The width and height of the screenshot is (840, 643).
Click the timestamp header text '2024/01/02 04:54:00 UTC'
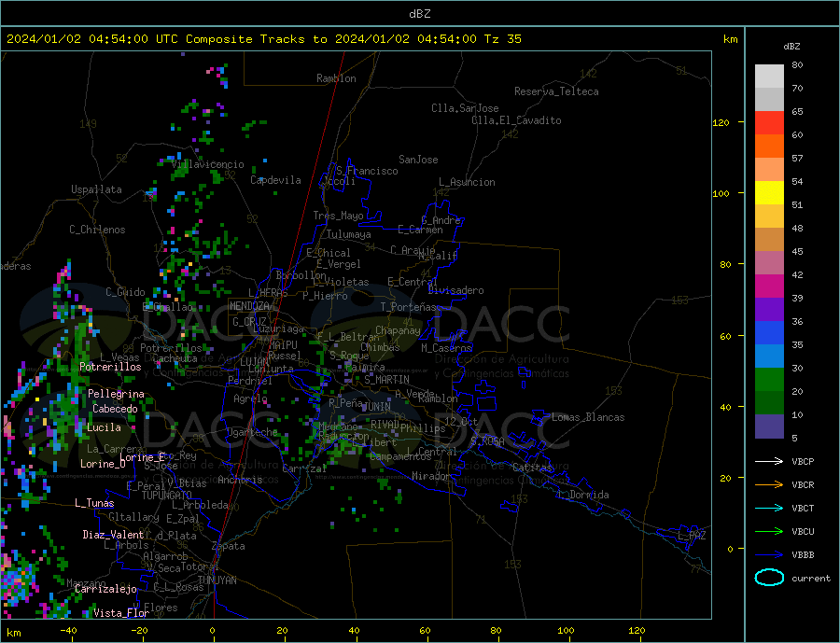click(85, 39)
